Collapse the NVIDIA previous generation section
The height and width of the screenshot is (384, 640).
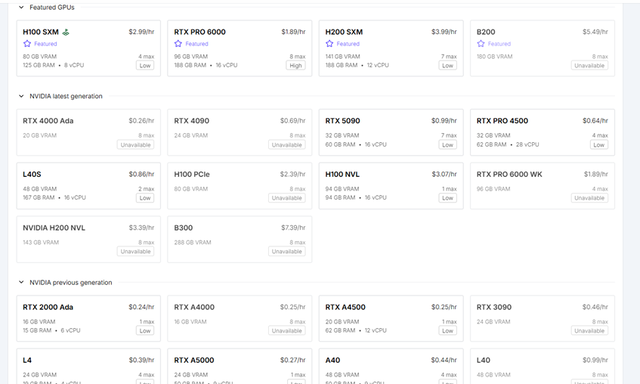[x=21, y=282]
